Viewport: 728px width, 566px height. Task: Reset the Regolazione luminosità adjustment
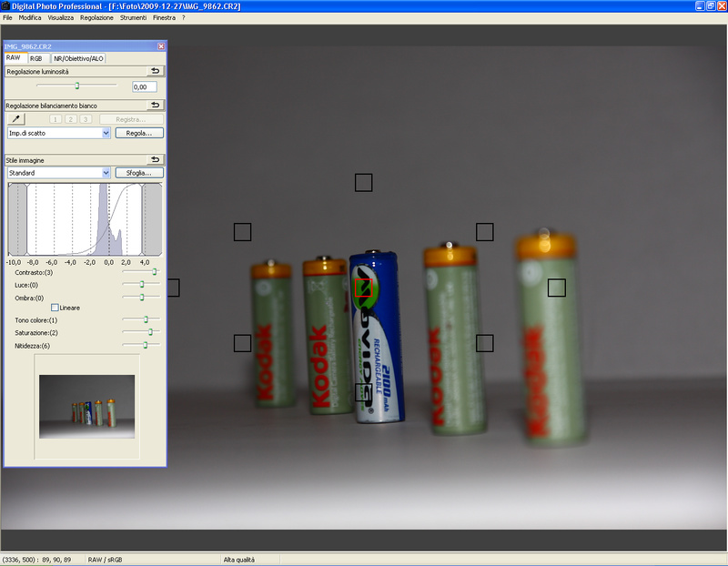(x=155, y=71)
